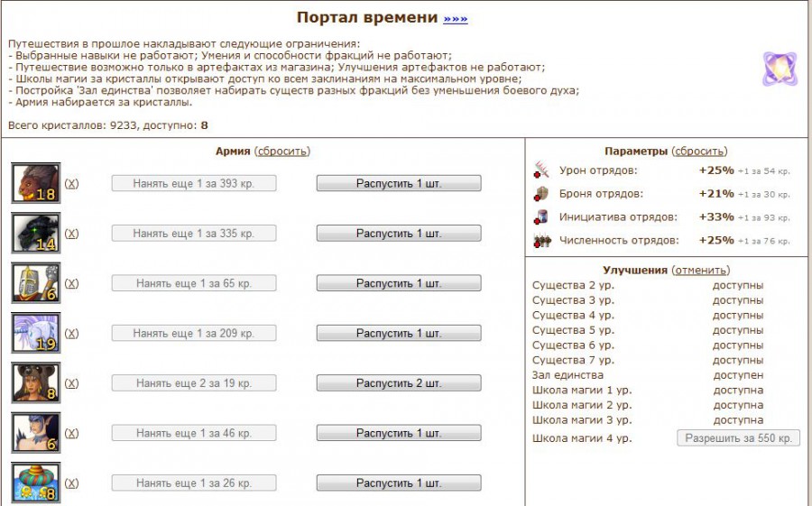812x506 pixels.
Task: Dismiss 1 unit from the lion squad
Action: coord(398,183)
